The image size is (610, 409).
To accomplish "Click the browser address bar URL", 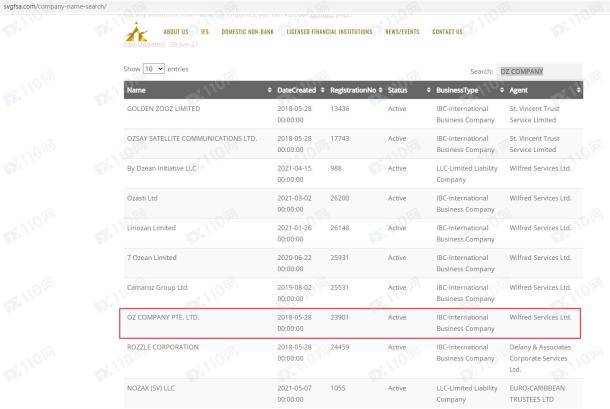I will 55,6.
